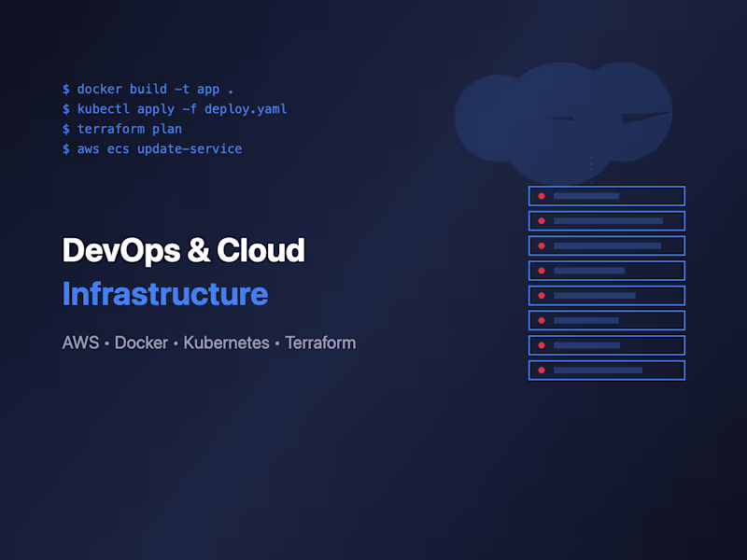Expand the third panel entry
Image resolution: width=747 pixels, height=560 pixels.
pos(607,245)
